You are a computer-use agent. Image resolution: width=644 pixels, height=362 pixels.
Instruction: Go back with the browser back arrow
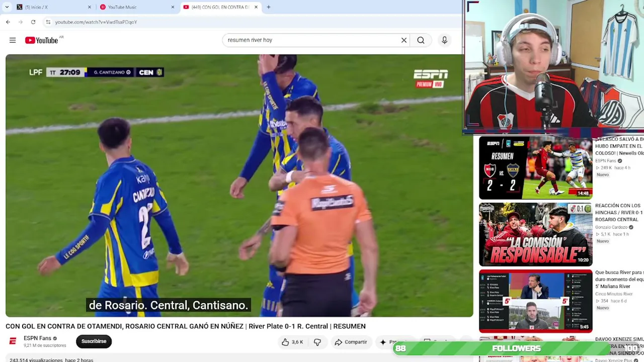pos(8,22)
